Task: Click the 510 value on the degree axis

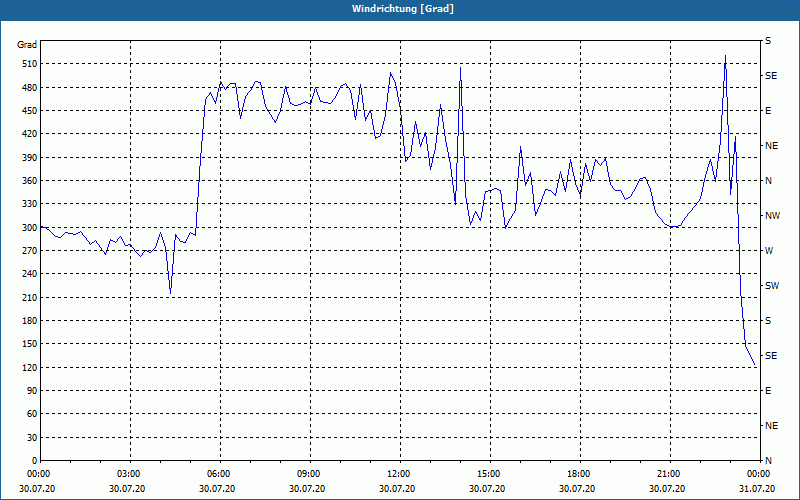Action: tap(30, 64)
